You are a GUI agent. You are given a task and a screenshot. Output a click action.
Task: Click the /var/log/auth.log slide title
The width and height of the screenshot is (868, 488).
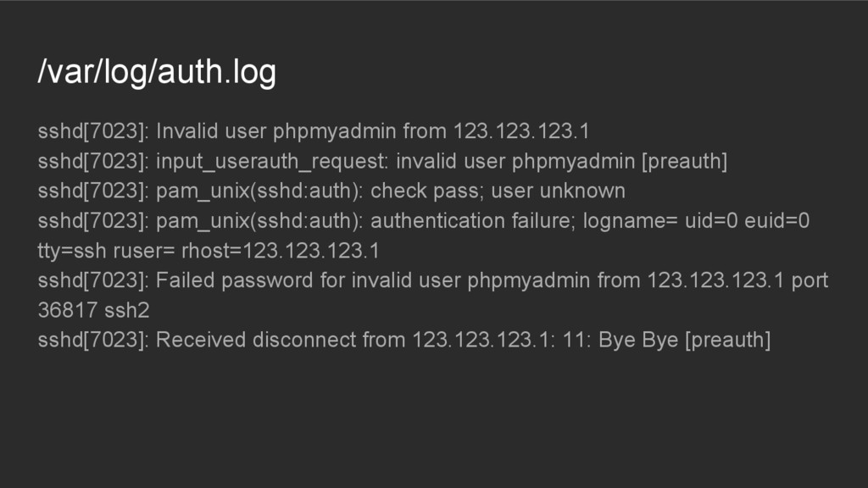(x=157, y=72)
